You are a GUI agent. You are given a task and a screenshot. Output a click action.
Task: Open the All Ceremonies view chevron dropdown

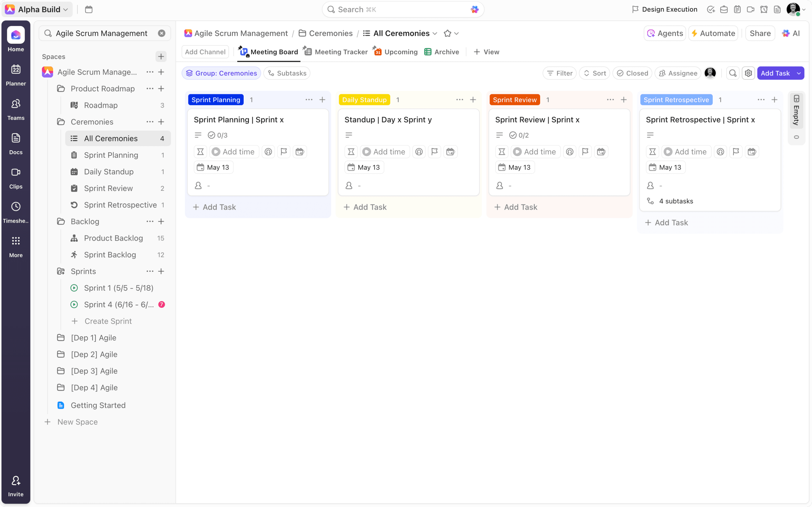(x=435, y=33)
